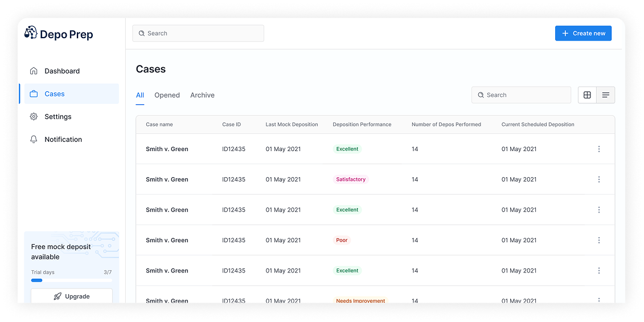
Task: Switch to list view layout icon
Action: [x=605, y=95]
